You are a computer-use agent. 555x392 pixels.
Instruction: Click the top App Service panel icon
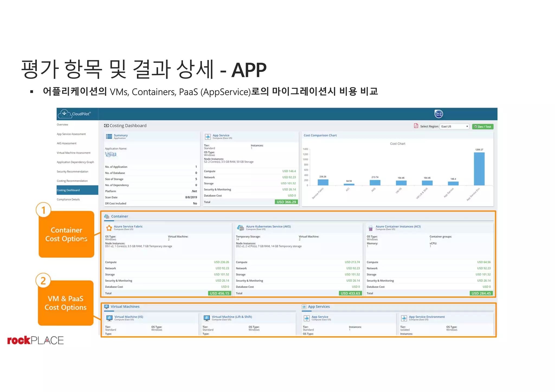(208, 137)
